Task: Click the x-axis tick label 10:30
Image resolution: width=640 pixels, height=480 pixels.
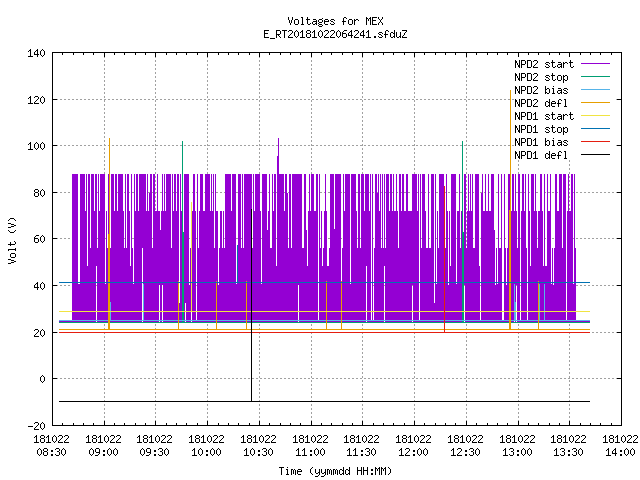Action: coord(258,452)
